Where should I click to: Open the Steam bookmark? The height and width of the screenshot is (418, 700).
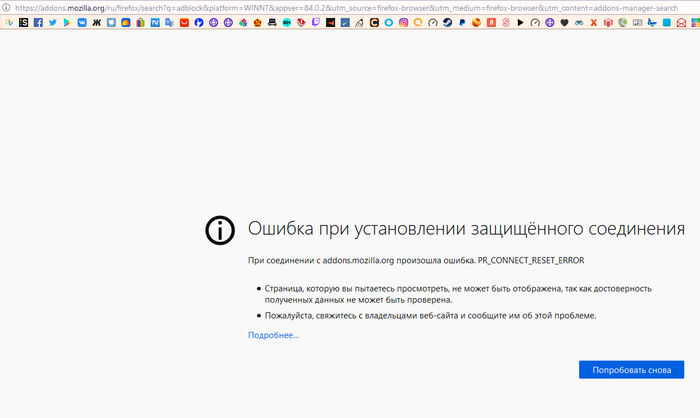(447, 22)
